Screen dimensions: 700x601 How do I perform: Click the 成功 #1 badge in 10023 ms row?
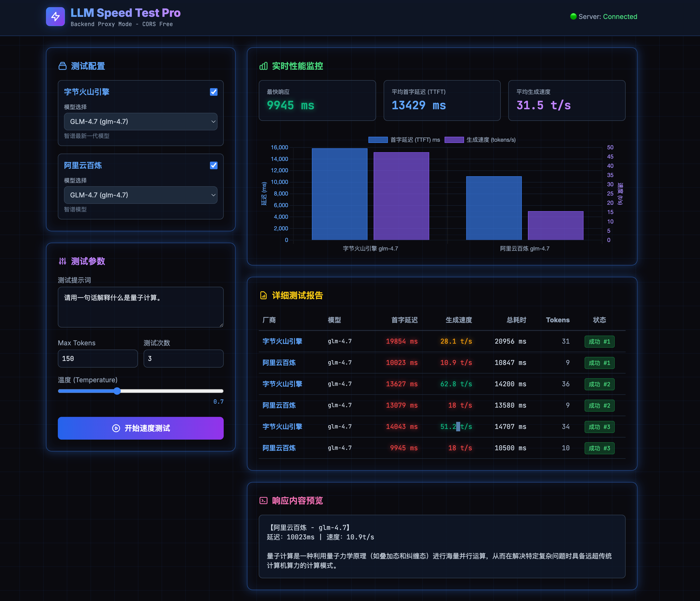tap(599, 363)
